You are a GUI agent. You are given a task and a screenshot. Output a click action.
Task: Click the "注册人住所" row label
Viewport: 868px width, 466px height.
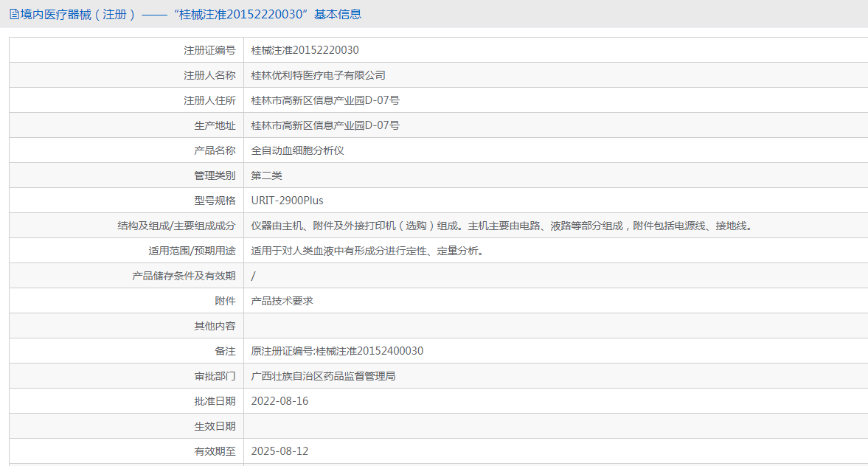(x=209, y=100)
